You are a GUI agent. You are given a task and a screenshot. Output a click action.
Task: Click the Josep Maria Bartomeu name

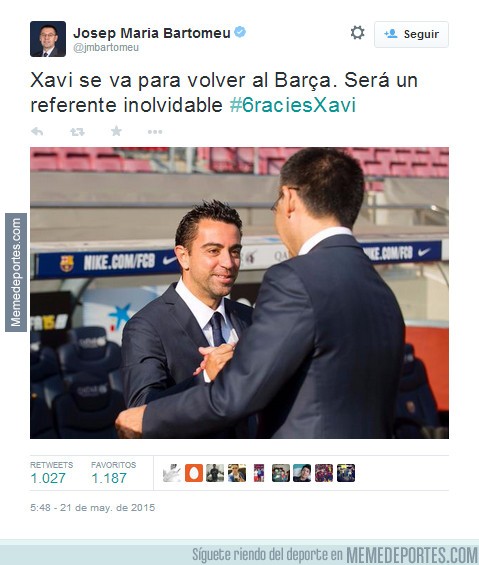pos(152,33)
